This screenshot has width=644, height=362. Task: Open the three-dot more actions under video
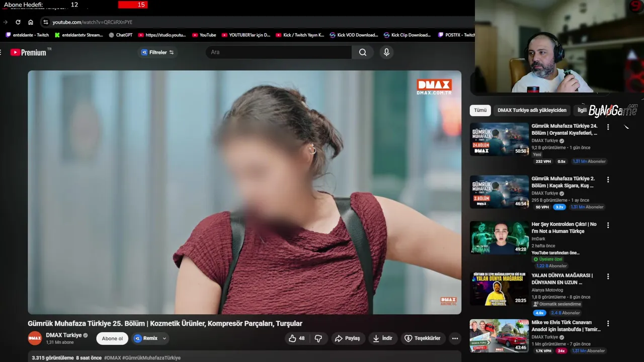[455, 338]
